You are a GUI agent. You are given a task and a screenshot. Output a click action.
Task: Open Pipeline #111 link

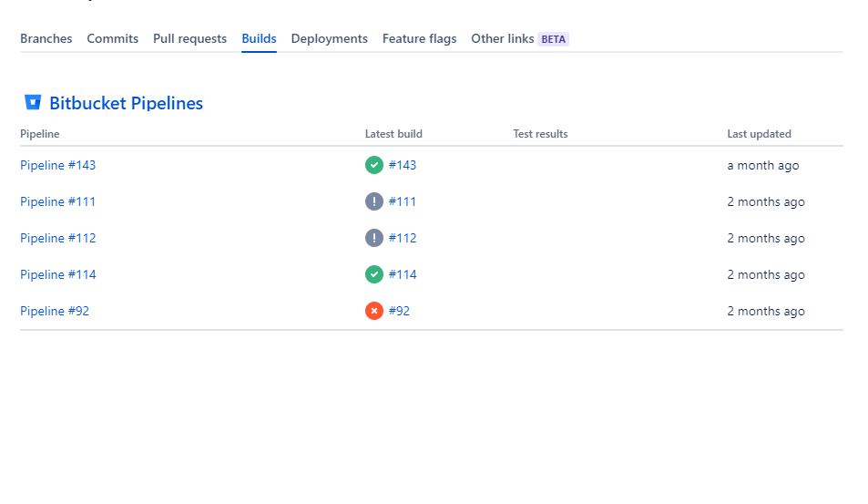(x=58, y=201)
